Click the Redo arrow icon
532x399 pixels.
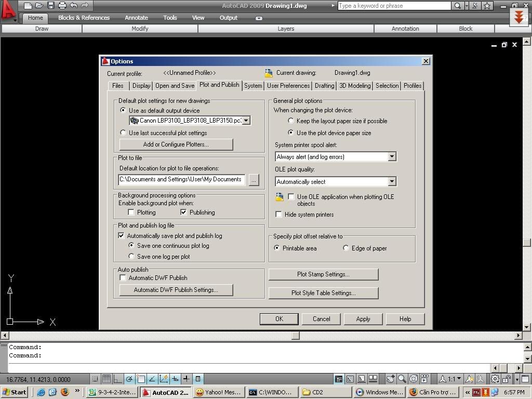point(85,5)
